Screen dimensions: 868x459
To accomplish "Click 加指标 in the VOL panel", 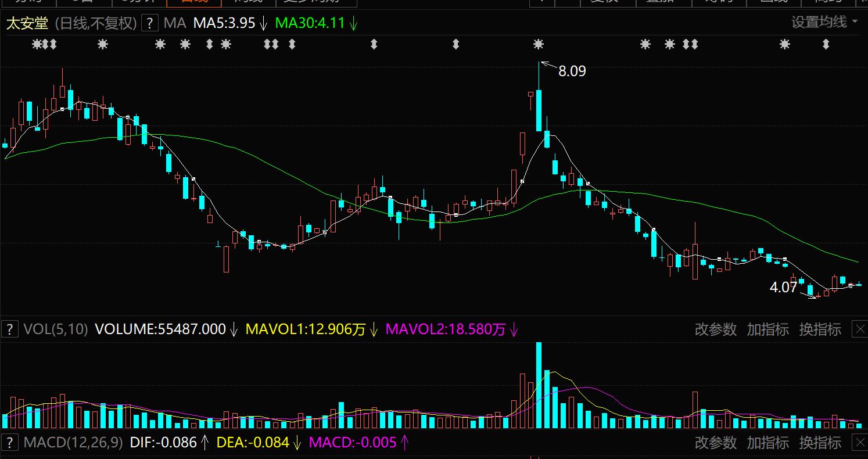I will point(767,329).
